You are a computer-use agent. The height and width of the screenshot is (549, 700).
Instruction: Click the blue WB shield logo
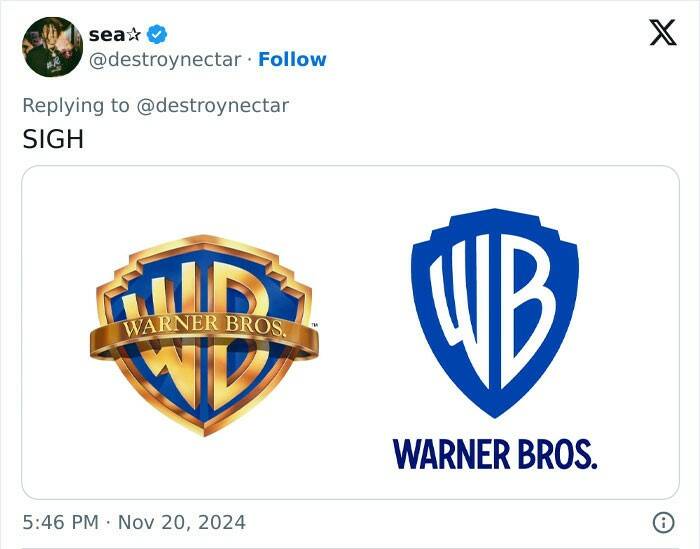tap(494, 310)
